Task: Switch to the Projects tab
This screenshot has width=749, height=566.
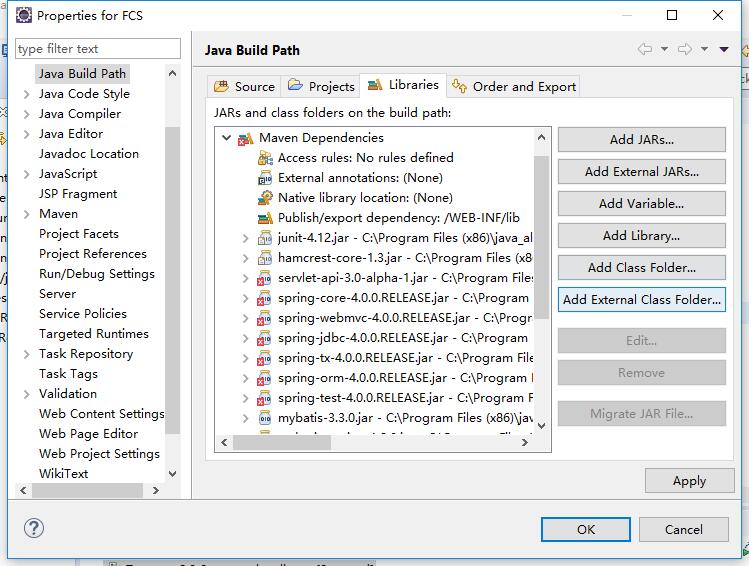Action: tap(321, 86)
